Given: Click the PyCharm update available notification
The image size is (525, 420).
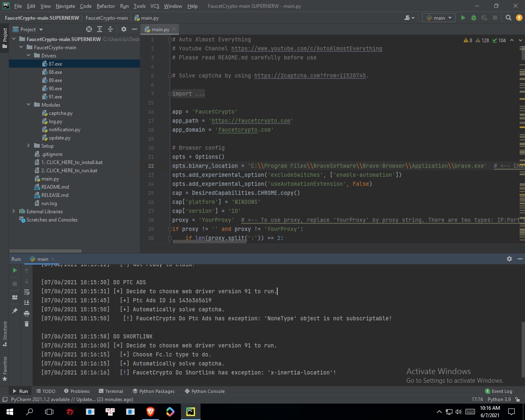Looking at the screenshot, I should click(72, 399).
